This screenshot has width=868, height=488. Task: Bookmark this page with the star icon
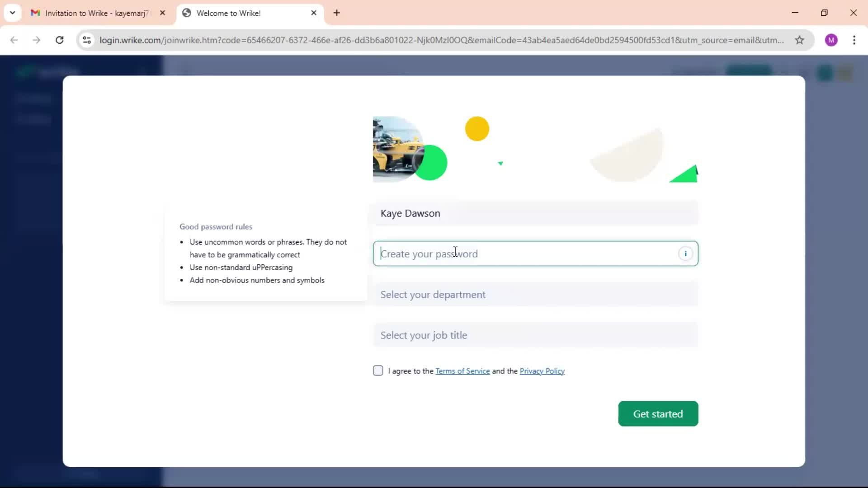coord(799,40)
